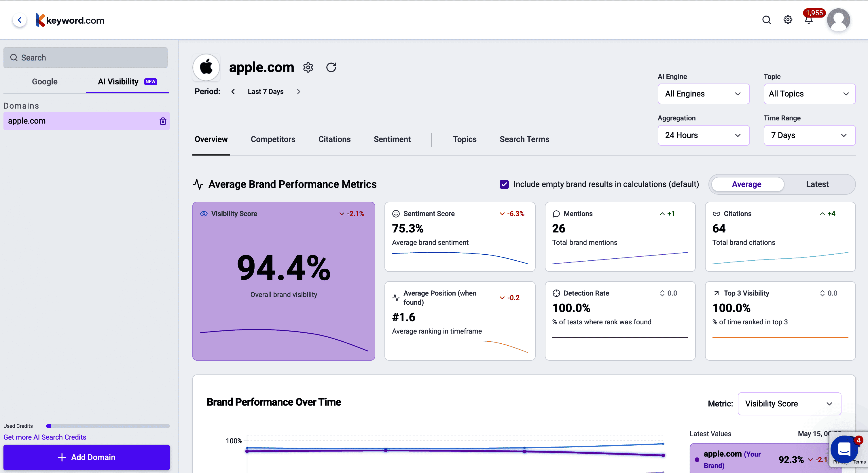Click the apple.com domain settings gear
868x473 pixels.
click(308, 67)
